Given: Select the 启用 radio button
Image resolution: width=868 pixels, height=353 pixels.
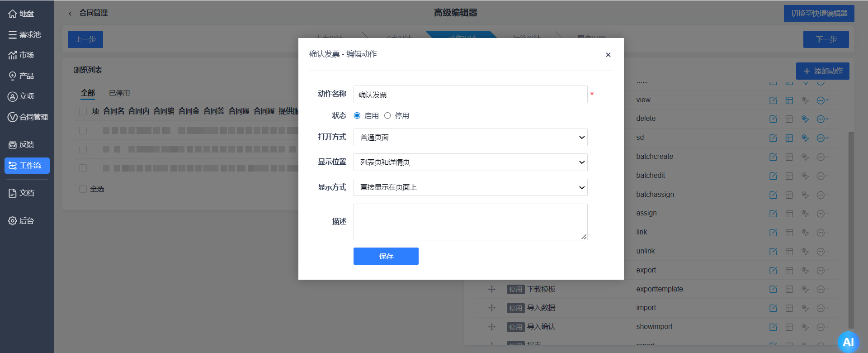Looking at the screenshot, I should point(357,115).
